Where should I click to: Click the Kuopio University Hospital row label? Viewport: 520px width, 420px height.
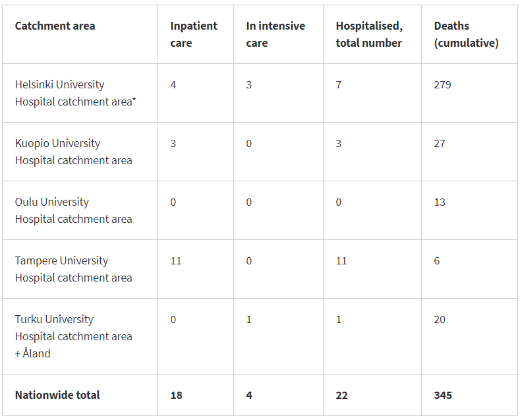[73, 152]
